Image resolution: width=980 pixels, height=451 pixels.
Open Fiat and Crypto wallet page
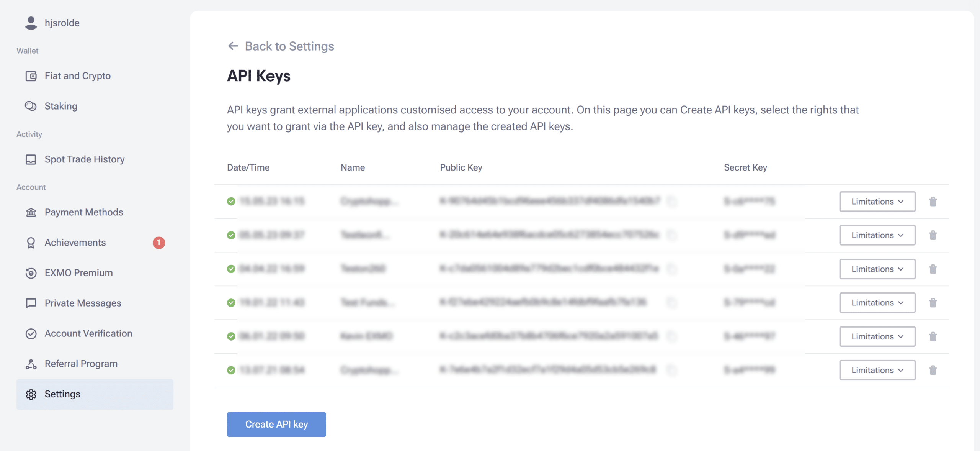click(x=78, y=76)
